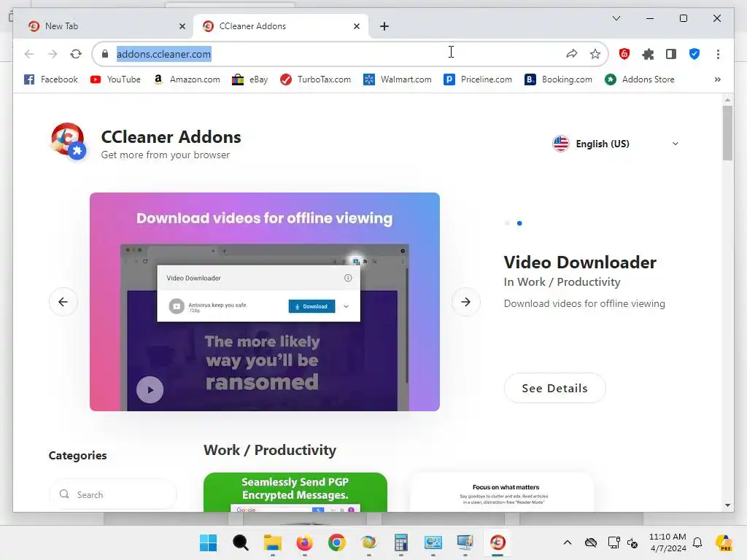Switch to CCleaner Browser in taskbar
Image resolution: width=747 pixels, height=560 pixels.
498,542
